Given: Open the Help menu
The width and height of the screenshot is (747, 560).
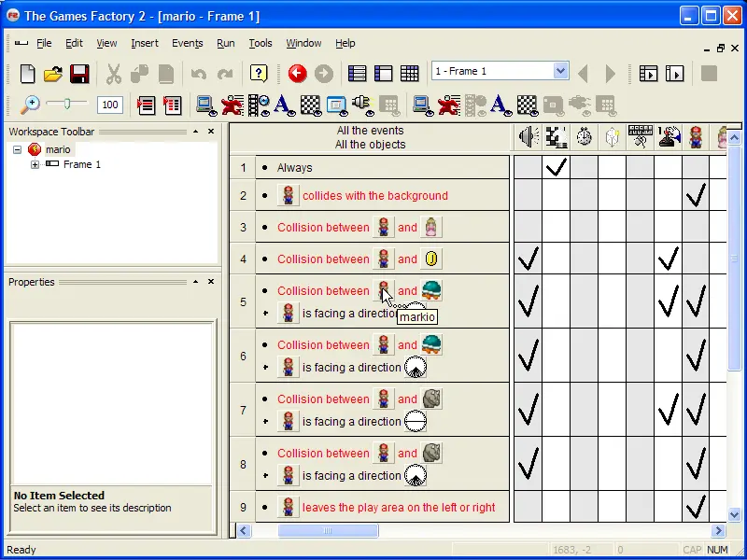Looking at the screenshot, I should click(x=345, y=43).
